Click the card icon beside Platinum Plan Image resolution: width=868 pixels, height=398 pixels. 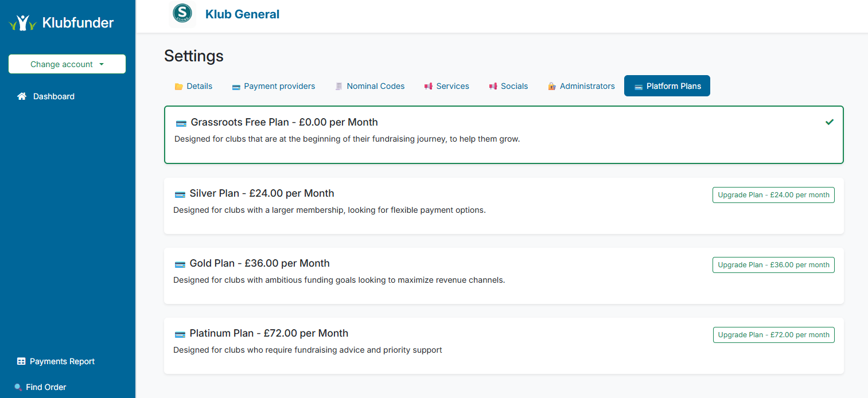pos(180,334)
